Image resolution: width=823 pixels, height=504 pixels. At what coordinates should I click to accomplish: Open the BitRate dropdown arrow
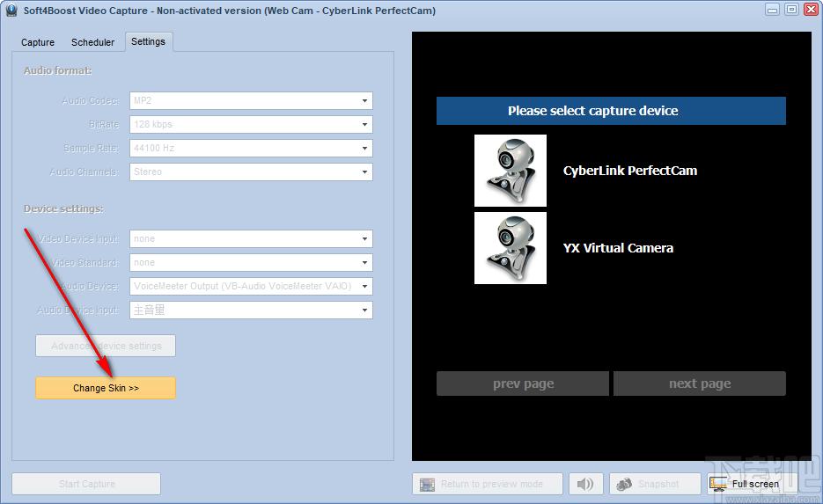point(364,124)
